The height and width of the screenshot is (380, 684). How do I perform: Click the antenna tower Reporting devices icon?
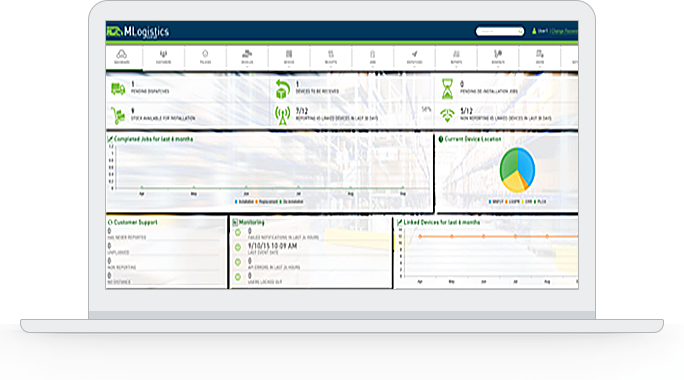[x=282, y=116]
